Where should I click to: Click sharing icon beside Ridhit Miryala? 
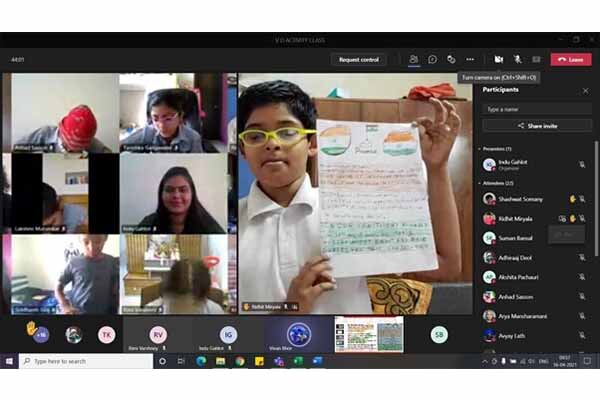coord(562,219)
